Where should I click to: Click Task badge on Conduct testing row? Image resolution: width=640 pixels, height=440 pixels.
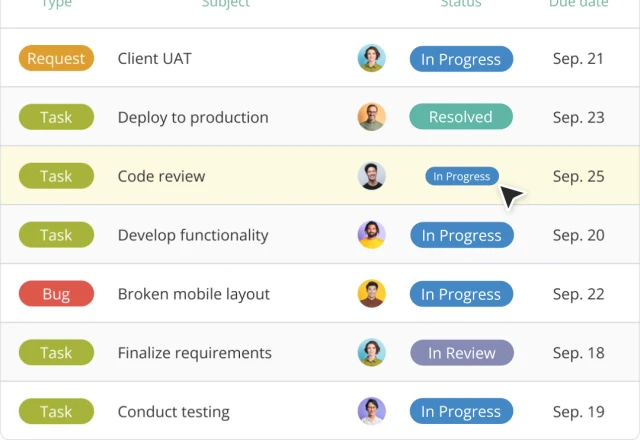pyautogui.click(x=56, y=411)
